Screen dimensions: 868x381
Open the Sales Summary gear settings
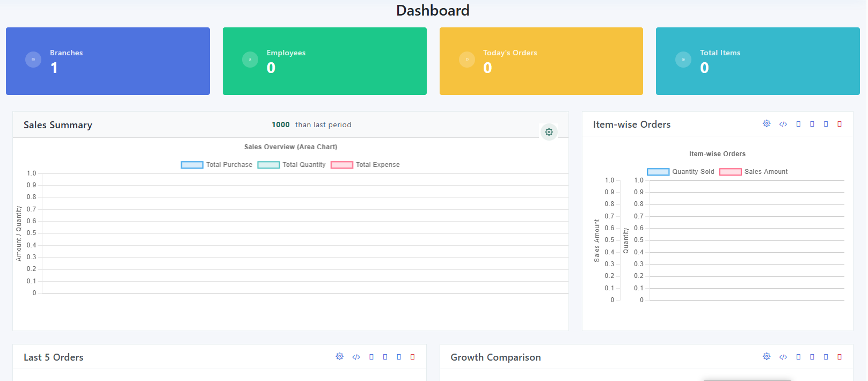(x=549, y=132)
